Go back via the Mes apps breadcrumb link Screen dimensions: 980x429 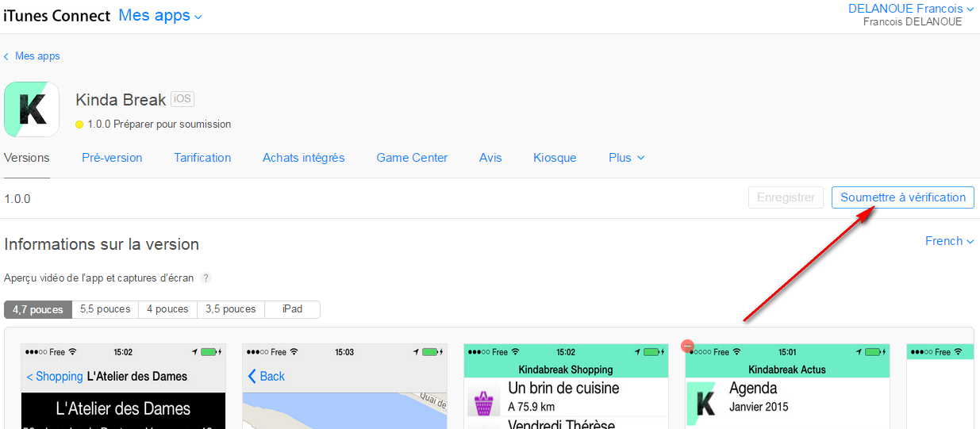pyautogui.click(x=33, y=56)
